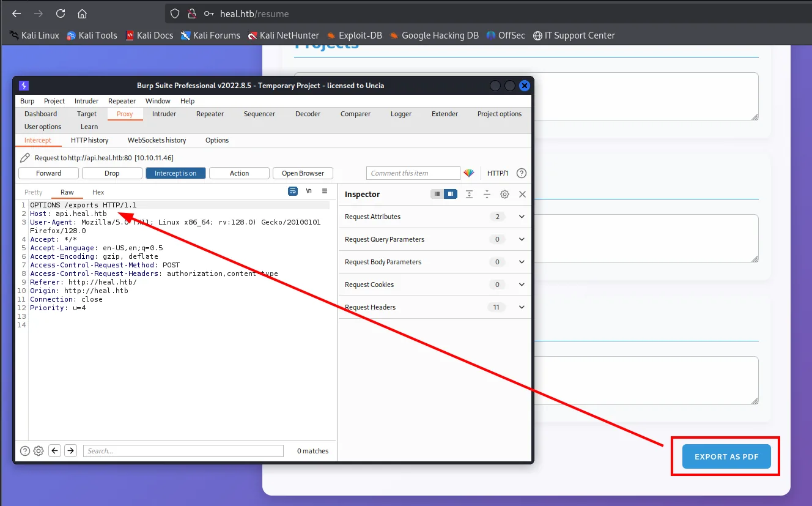Screen dimensions: 812x506
Task: Open message editor hamburger menu
Action: [325, 191]
